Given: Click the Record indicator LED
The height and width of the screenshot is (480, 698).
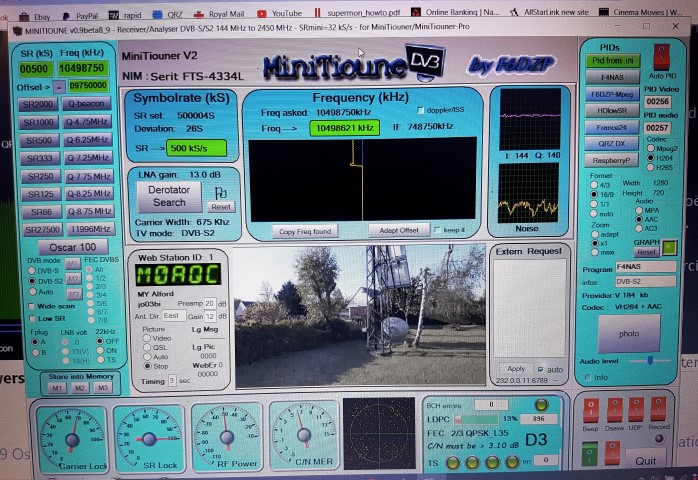Looking at the screenshot, I should pyautogui.click(x=659, y=439).
